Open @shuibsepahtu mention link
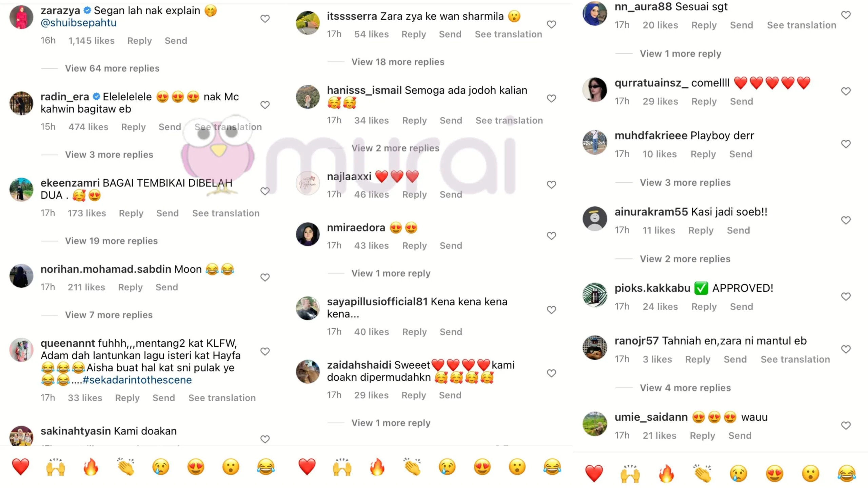The width and height of the screenshot is (868, 488). tap(79, 23)
